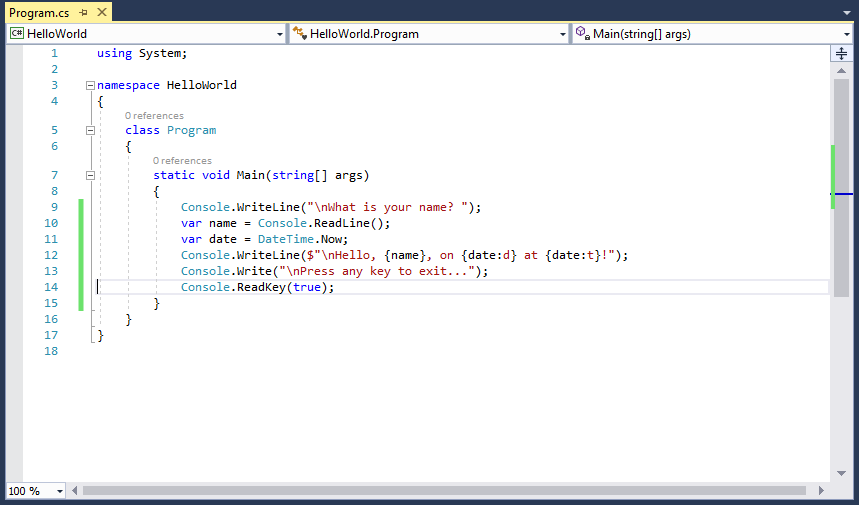Close the Program.cs tab
This screenshot has width=859, height=505.
click(x=101, y=12)
